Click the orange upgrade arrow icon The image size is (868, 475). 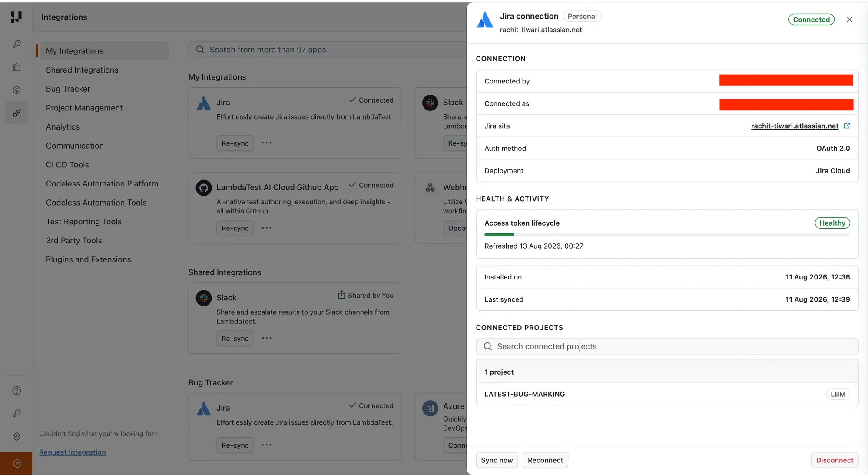(17, 463)
